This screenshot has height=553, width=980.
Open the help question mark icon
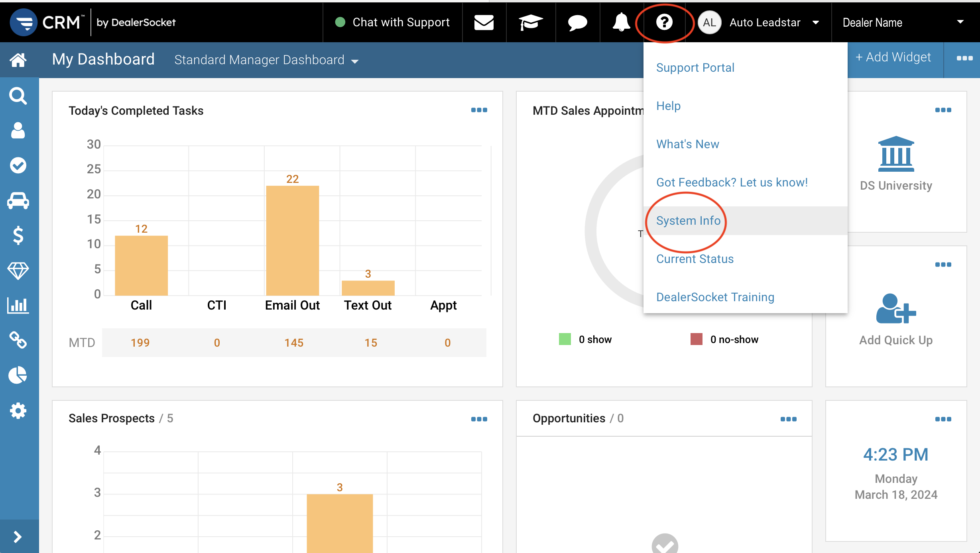click(x=663, y=22)
